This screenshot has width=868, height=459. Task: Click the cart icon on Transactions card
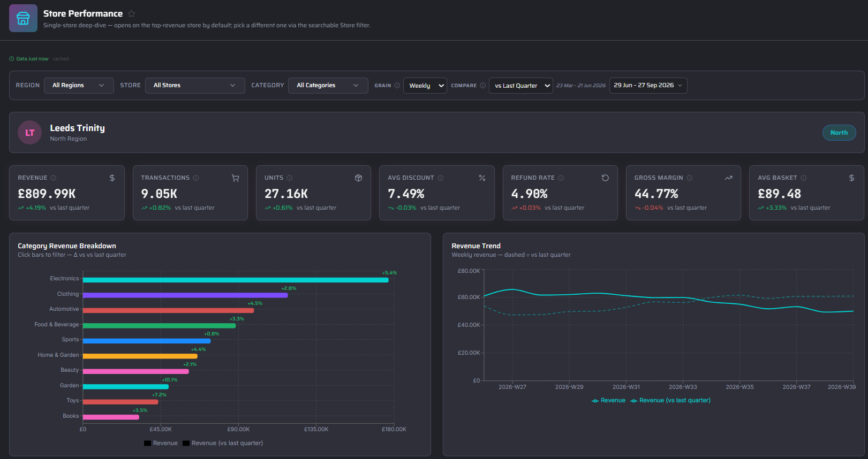coord(235,178)
